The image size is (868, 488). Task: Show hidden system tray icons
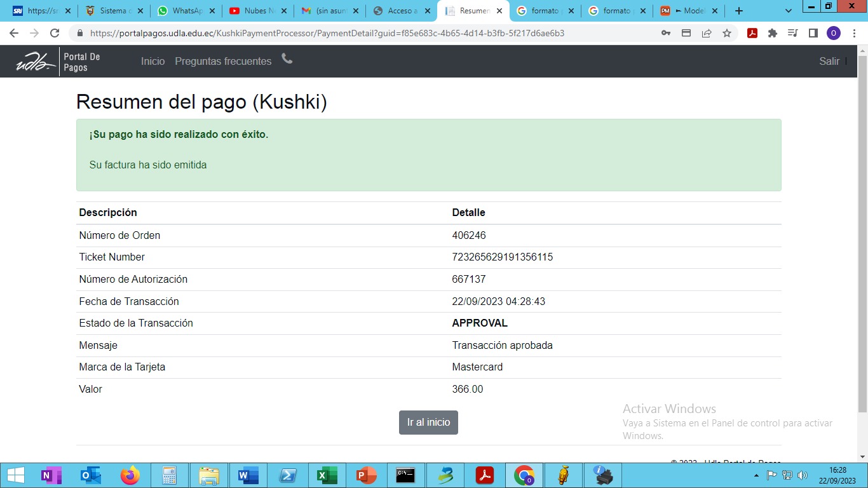756,475
